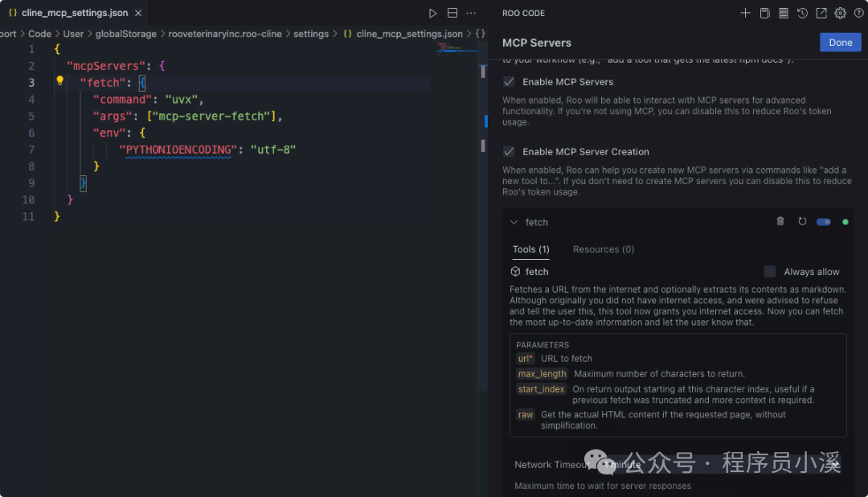868x497 pixels.
Task: Toggle the Enable MCP Server Creation checkbox
Action: coord(509,152)
